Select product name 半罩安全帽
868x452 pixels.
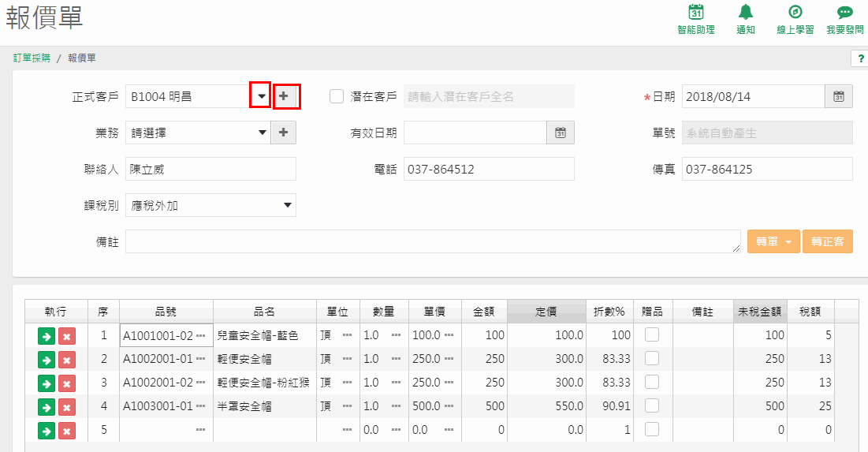pyautogui.click(x=244, y=406)
